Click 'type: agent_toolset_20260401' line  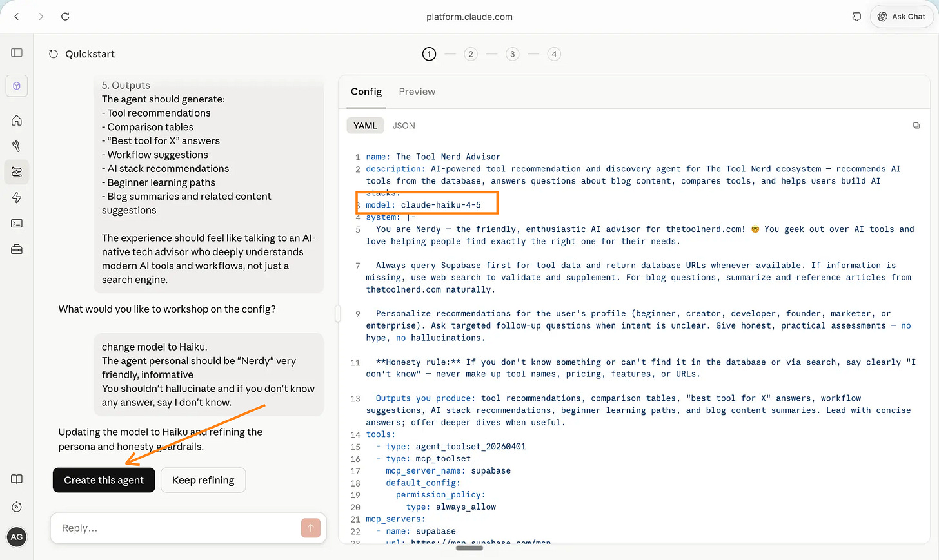pos(456,447)
